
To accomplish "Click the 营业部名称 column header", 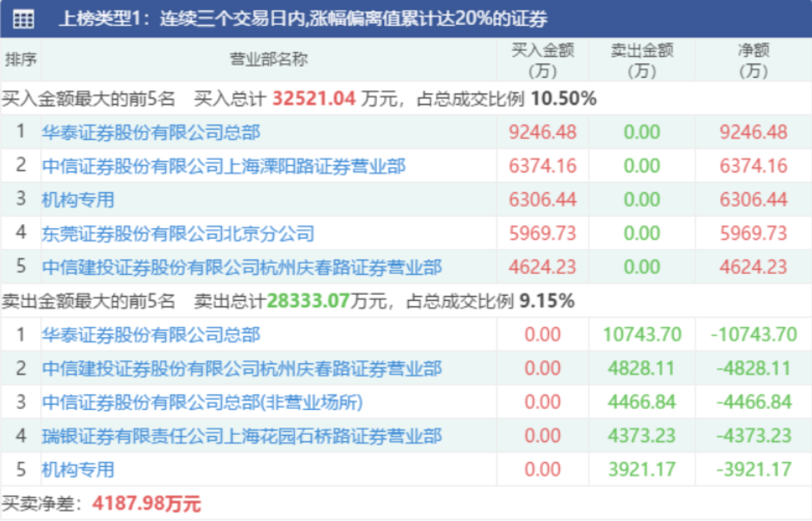I will pos(268,60).
